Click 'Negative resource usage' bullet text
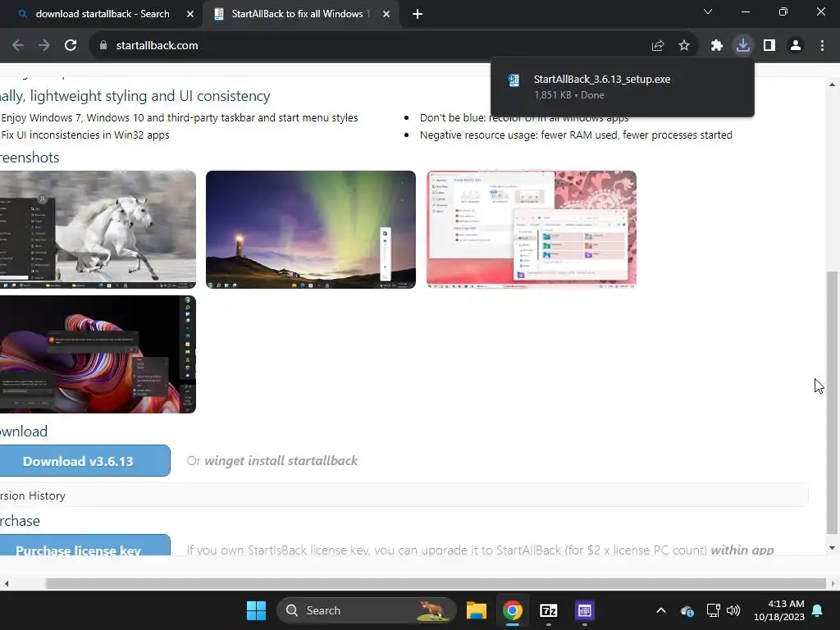 [576, 135]
